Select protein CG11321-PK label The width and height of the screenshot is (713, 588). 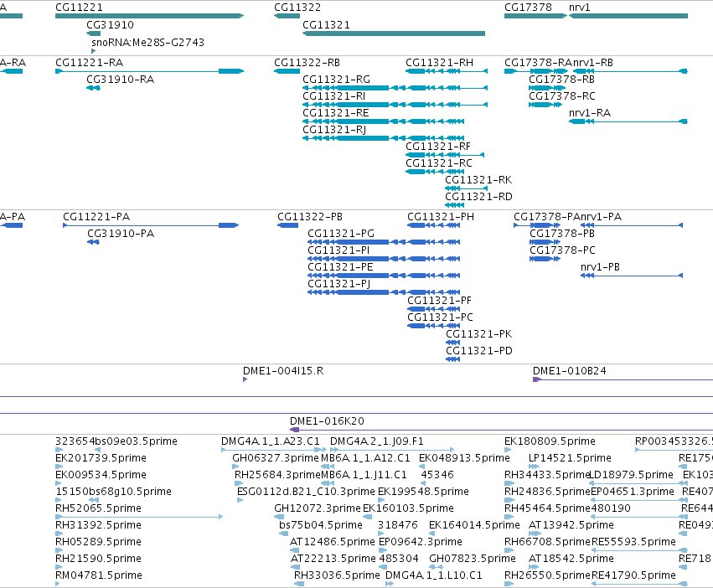pos(478,334)
